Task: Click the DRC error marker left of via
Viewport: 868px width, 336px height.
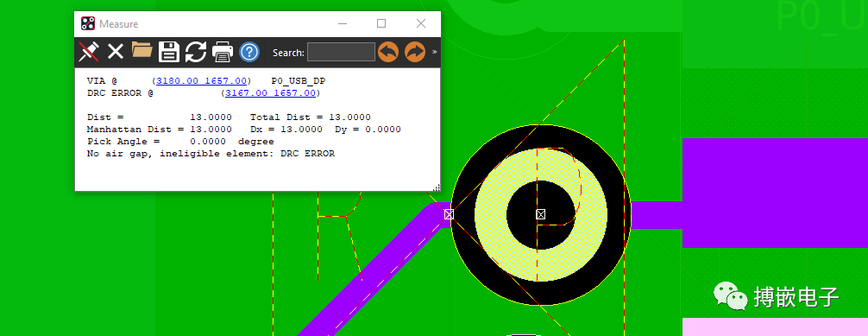Action: point(449,214)
